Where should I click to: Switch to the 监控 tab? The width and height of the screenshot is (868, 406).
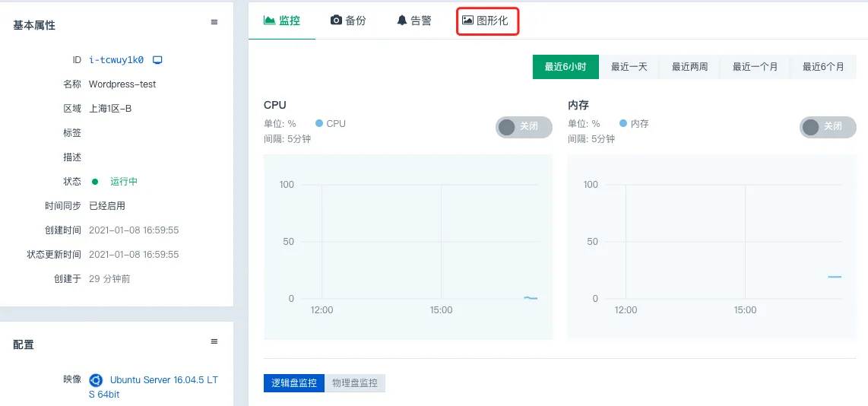[282, 21]
